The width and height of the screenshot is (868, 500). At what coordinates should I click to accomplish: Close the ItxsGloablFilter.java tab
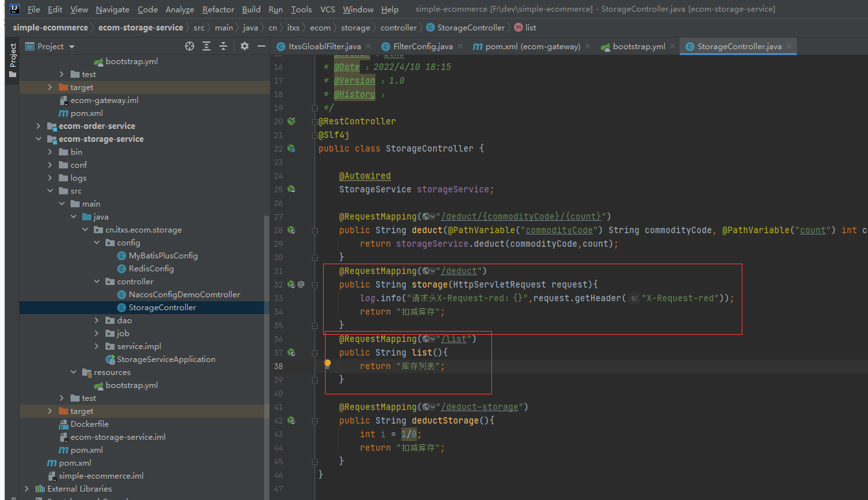coord(368,46)
